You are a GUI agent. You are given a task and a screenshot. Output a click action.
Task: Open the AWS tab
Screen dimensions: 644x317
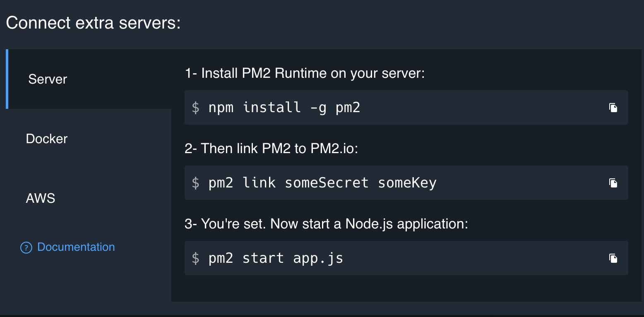(41, 198)
